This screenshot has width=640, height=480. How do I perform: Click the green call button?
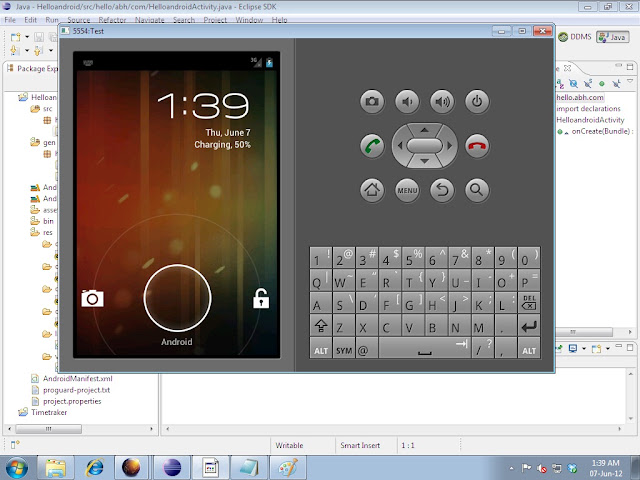[372, 146]
